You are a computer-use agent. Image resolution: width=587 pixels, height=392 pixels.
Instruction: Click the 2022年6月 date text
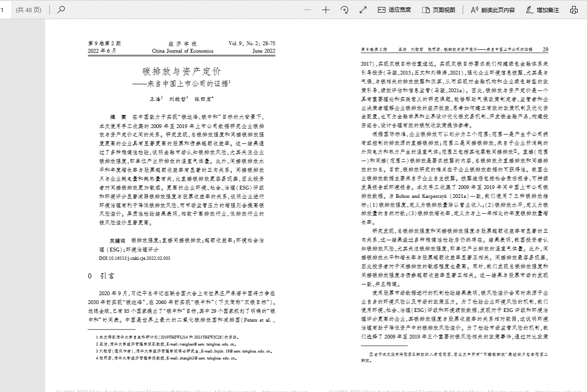pyautogui.click(x=102, y=51)
